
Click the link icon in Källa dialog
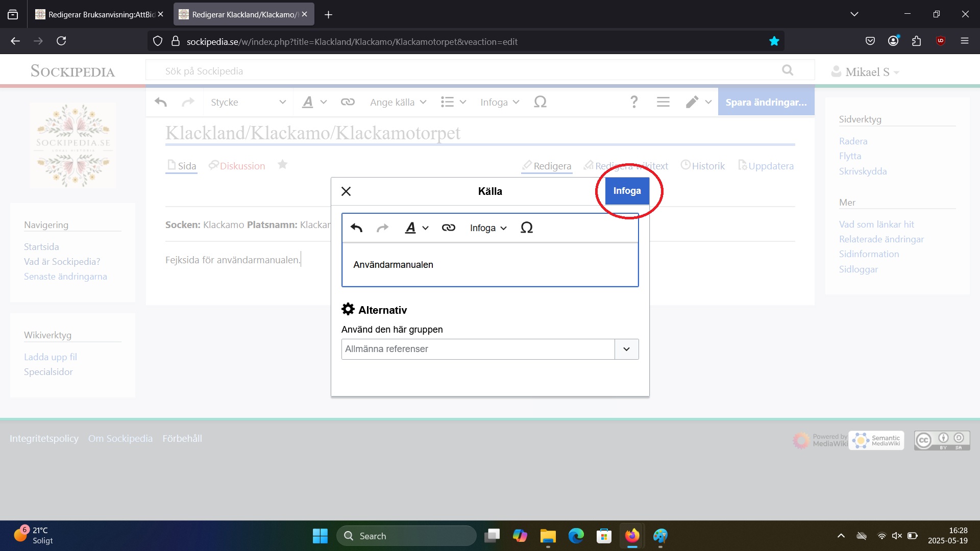(x=448, y=228)
